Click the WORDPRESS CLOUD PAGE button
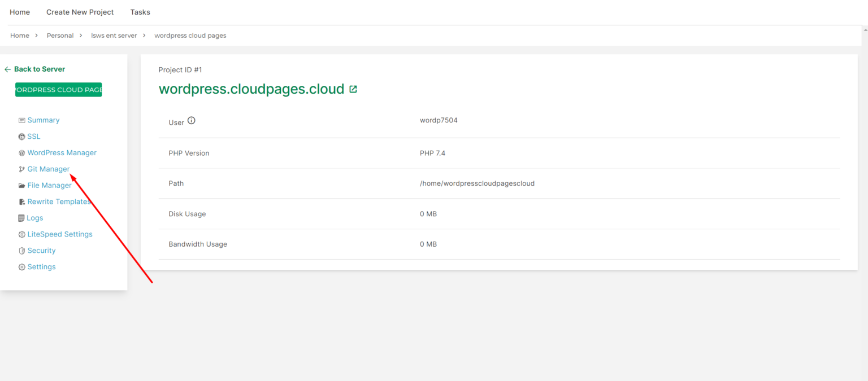Viewport: 868px width, 381px height. 58,89
